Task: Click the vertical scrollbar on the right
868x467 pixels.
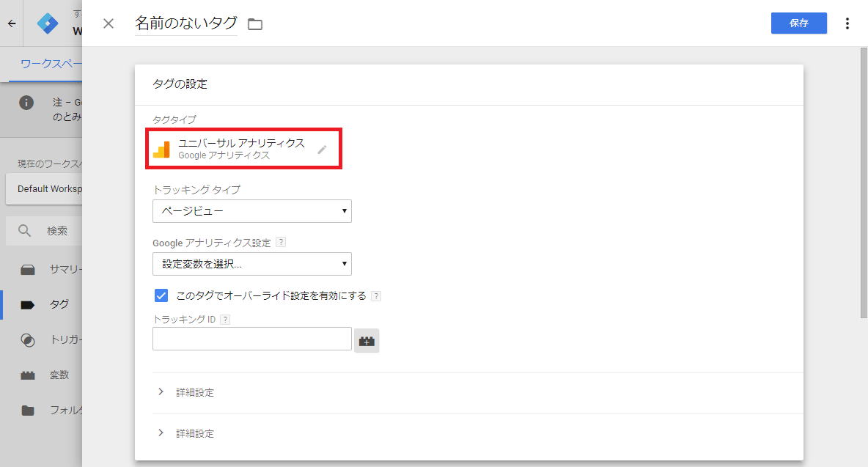Action: (864, 183)
